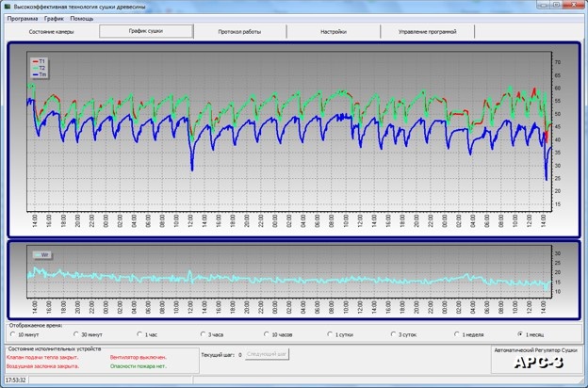Choose the "1 сутки" display period
Viewport: 588px width, 388px height.
pos(329,334)
